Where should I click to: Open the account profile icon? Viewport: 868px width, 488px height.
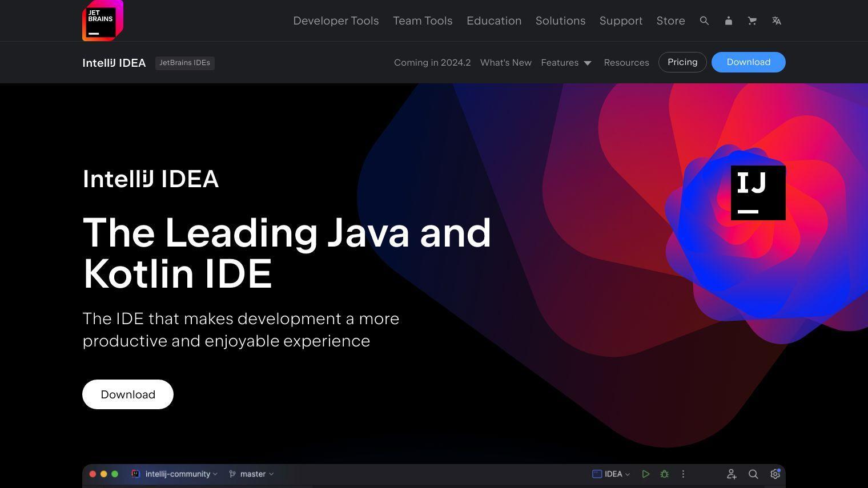tap(728, 21)
